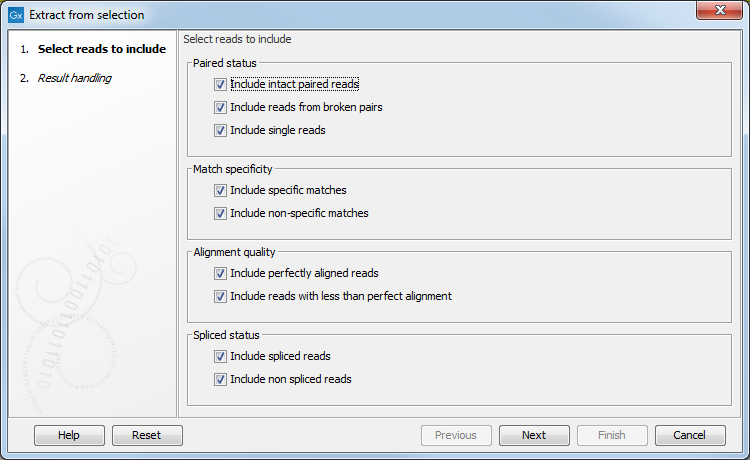Click the Finish button
The image size is (750, 460).
point(612,435)
